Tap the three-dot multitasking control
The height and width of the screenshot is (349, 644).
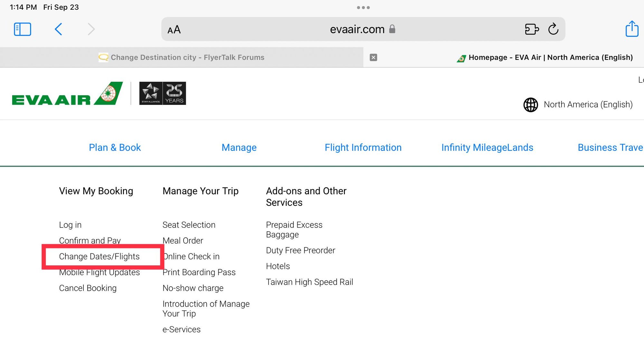(x=363, y=7)
